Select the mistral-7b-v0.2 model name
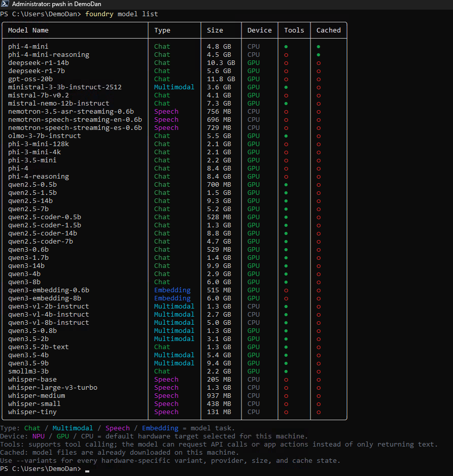The width and height of the screenshot is (453, 476). coord(39,95)
